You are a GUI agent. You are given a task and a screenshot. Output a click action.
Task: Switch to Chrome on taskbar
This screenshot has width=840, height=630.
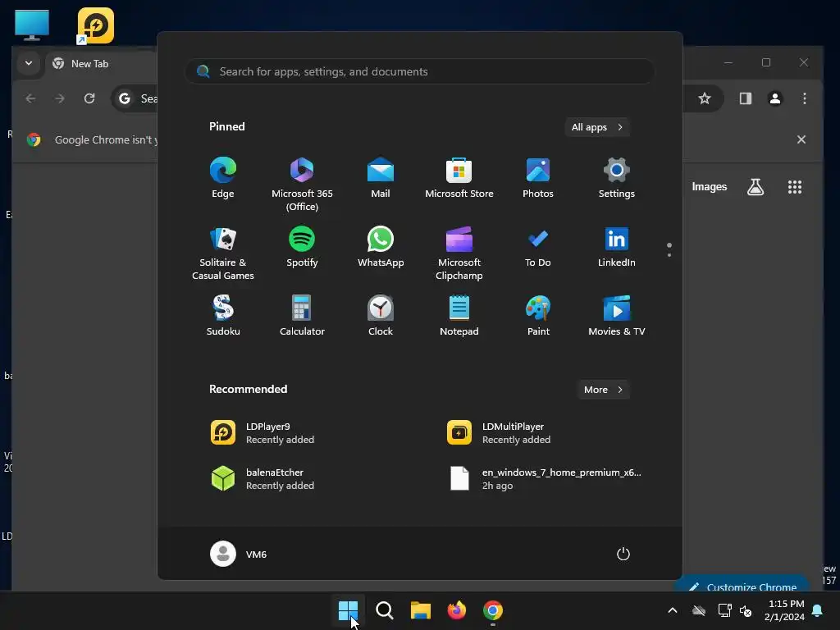(493, 610)
